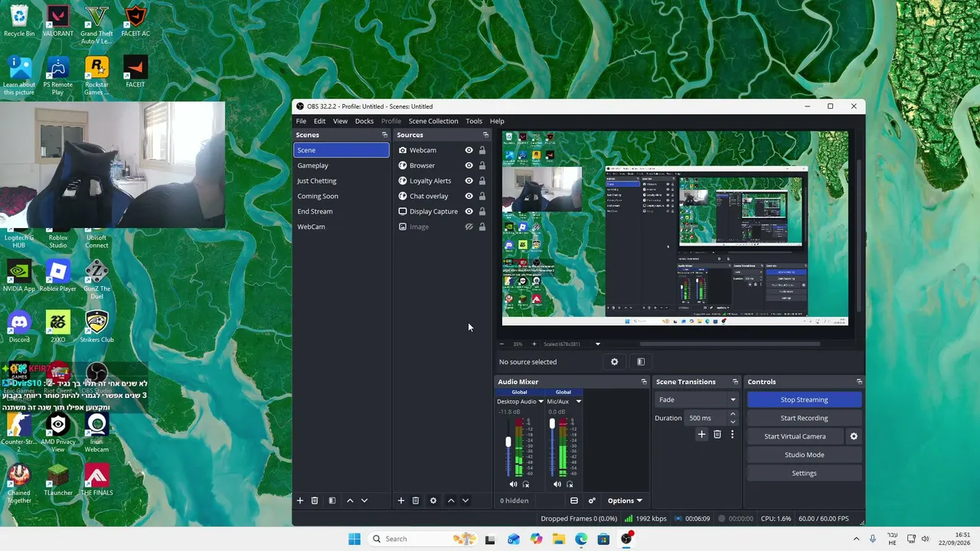Add a scene transition with plus icon
The width and height of the screenshot is (980, 551).
pos(701,435)
